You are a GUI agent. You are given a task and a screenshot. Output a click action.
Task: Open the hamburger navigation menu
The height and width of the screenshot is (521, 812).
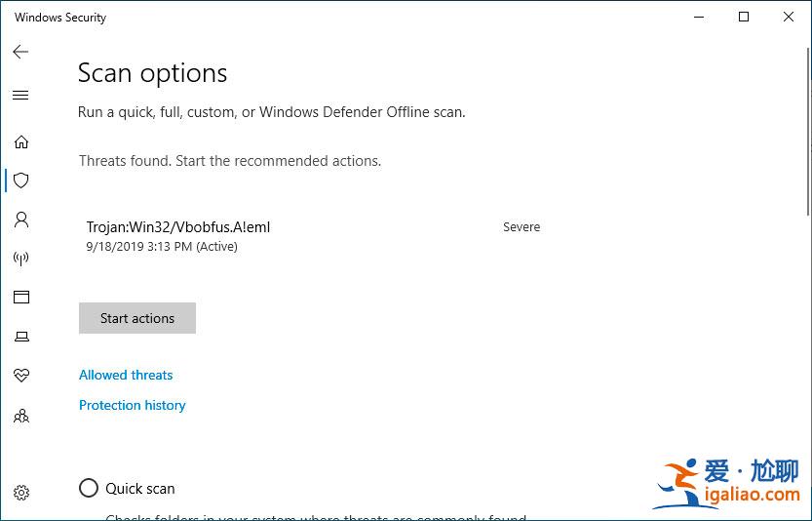[x=20, y=95]
